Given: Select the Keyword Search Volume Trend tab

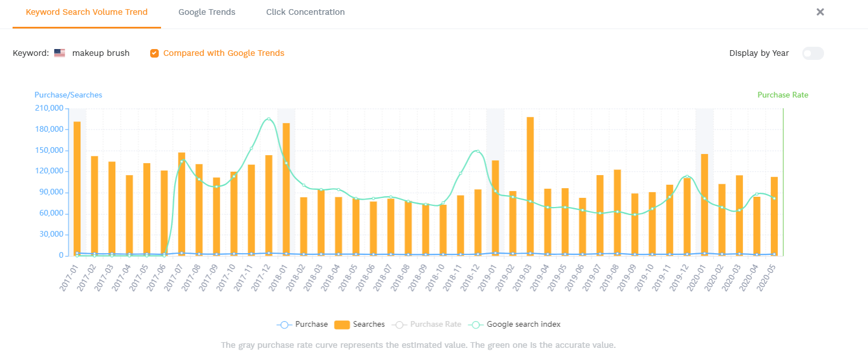Looking at the screenshot, I should pyautogui.click(x=87, y=12).
